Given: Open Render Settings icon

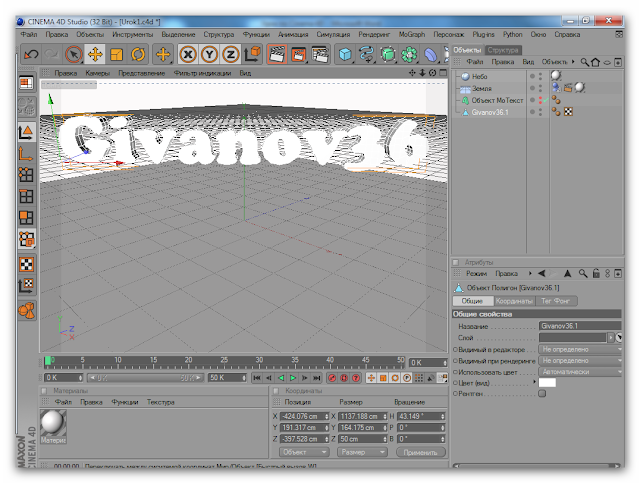Looking at the screenshot, I should [320, 54].
